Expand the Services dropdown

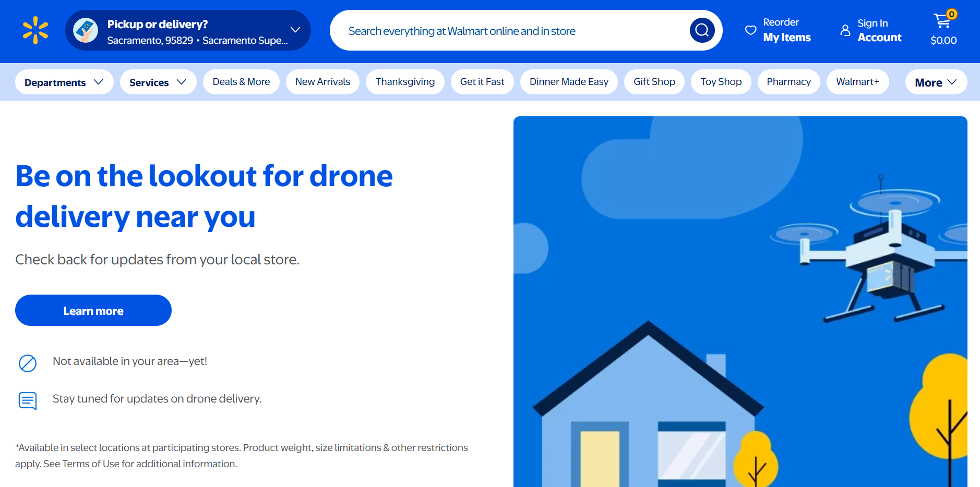(158, 82)
